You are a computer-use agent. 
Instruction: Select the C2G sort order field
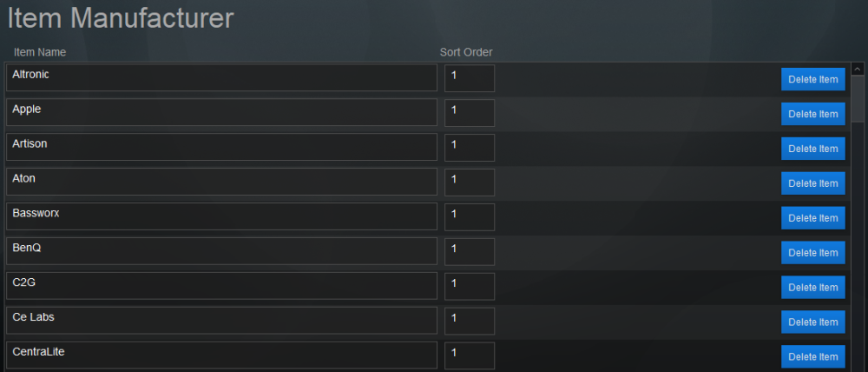[x=470, y=286]
